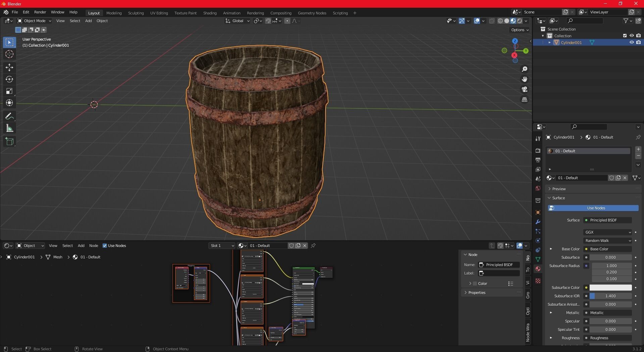The image size is (644, 352).
Task: Switch viewport to Solid shading
Action: point(507,21)
